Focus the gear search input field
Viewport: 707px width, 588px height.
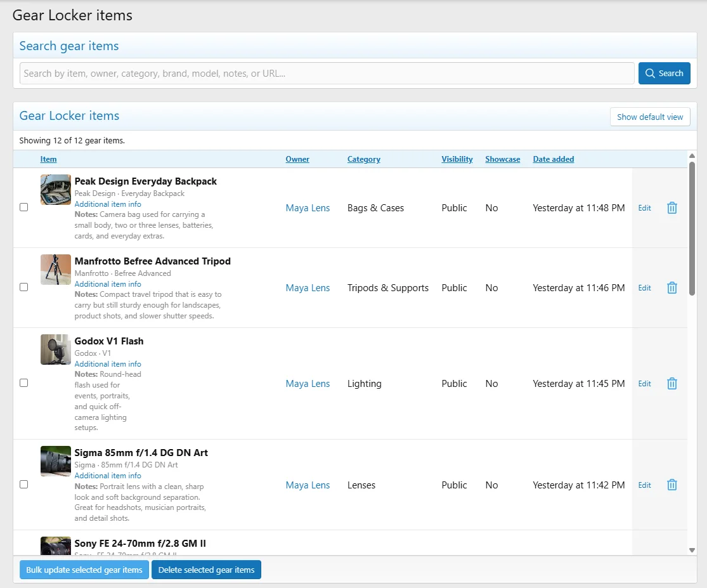[x=327, y=74]
